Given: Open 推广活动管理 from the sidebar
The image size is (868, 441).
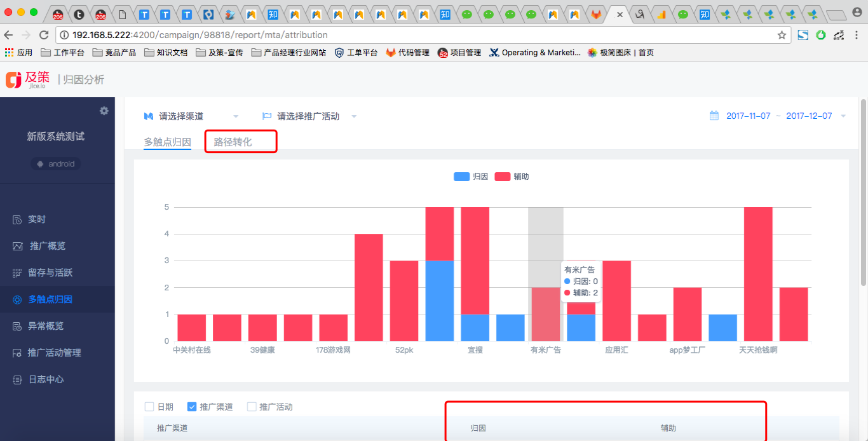Looking at the screenshot, I should pos(54,353).
